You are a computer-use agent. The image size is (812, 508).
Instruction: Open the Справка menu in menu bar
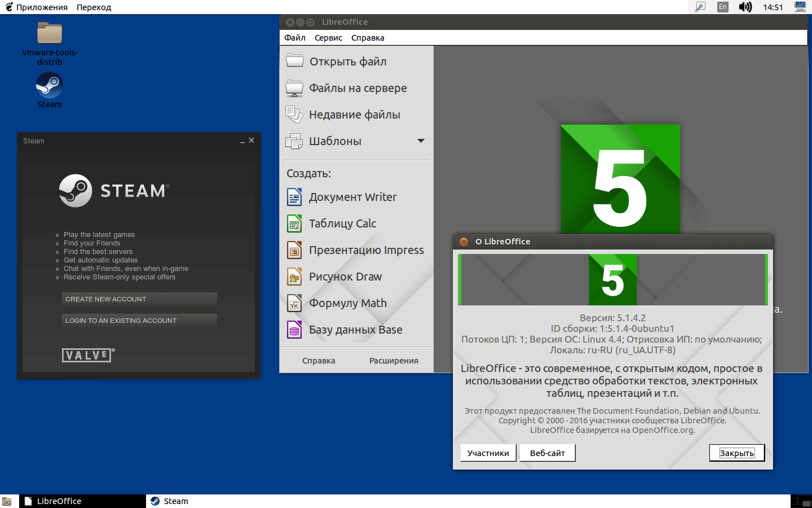tap(368, 38)
